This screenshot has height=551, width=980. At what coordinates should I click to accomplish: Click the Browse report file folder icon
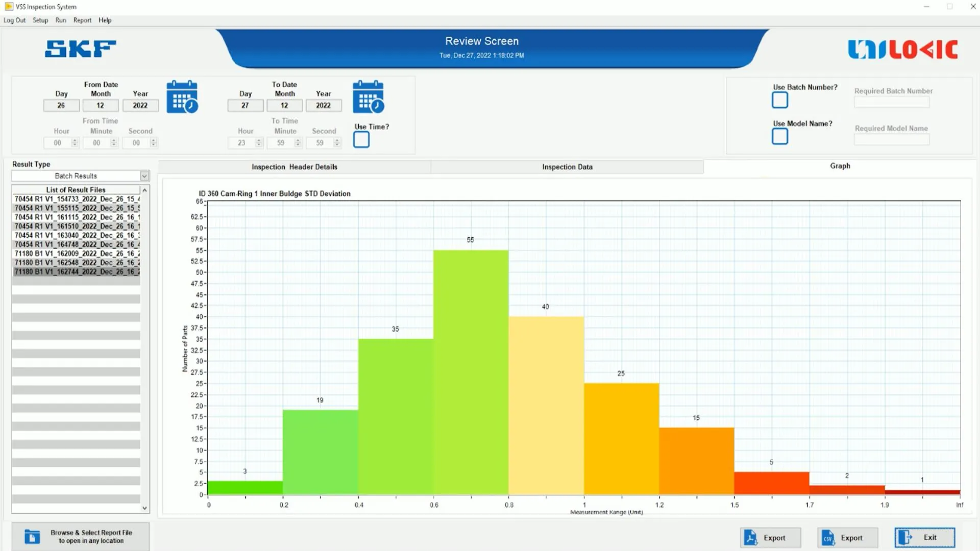pos(32,537)
